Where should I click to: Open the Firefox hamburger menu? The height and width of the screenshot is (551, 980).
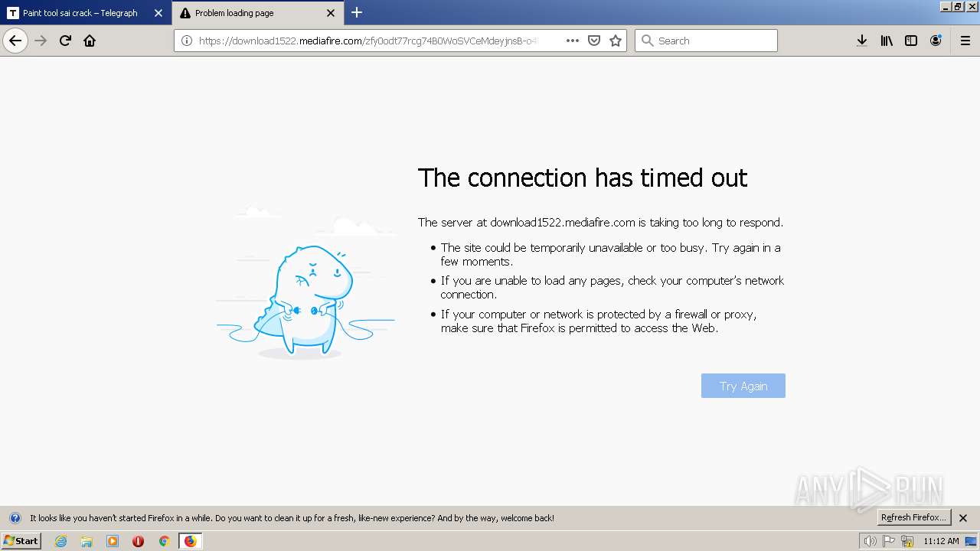965,41
